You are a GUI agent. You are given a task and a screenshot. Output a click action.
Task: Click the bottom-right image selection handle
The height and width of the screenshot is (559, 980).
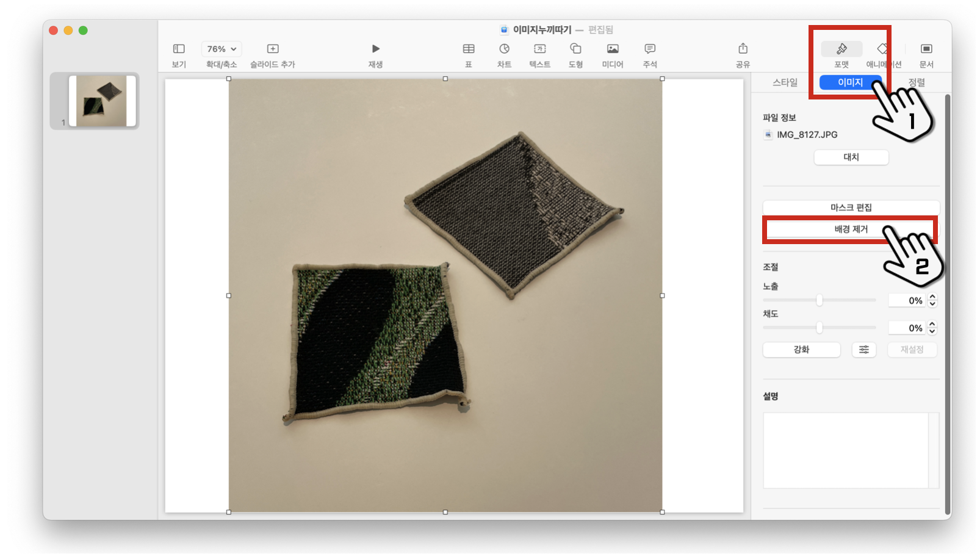(x=662, y=512)
